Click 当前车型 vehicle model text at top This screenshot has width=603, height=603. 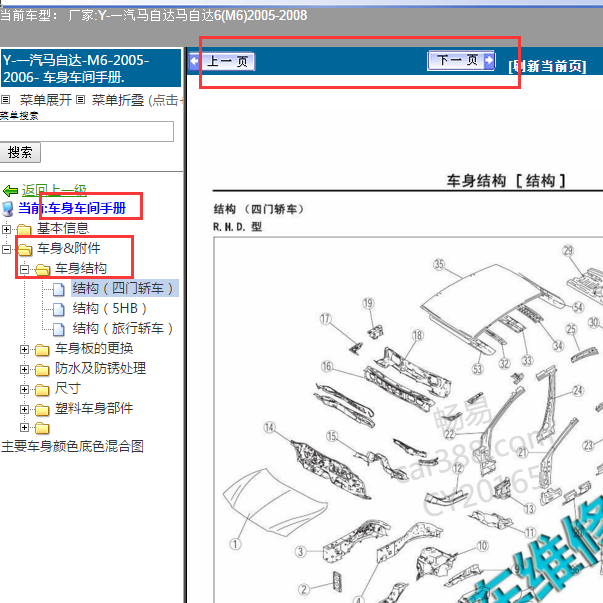click(153, 16)
